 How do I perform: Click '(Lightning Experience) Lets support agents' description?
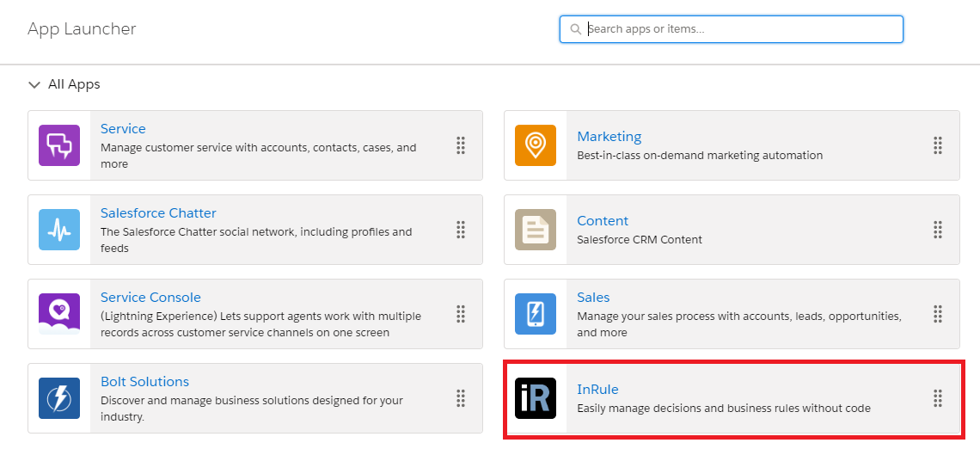click(261, 324)
